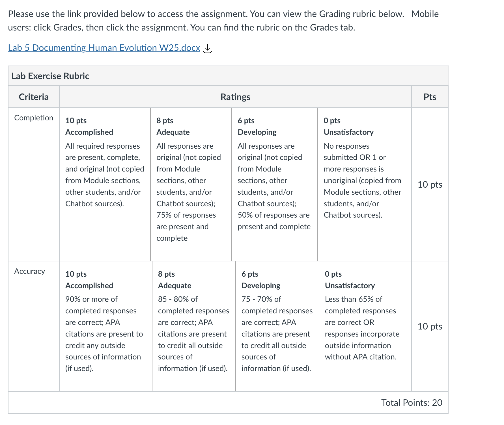Click the Criteria column header
Screen dimensions: 504x425
pos(34,97)
